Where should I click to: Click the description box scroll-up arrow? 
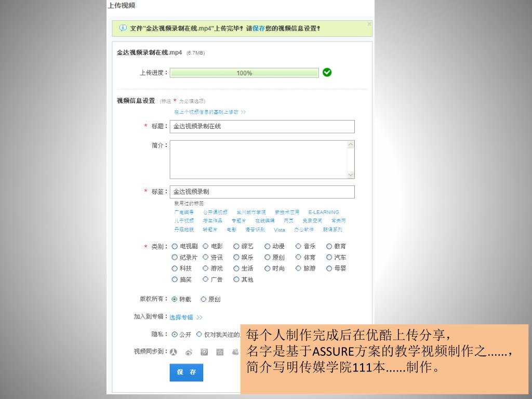[351, 144]
